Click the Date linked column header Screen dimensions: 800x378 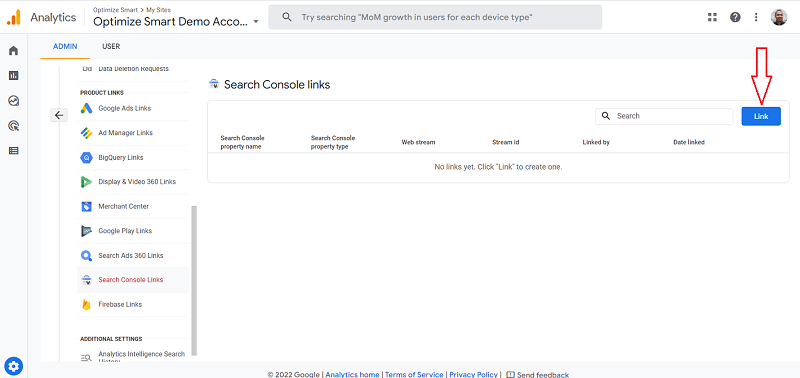689,142
